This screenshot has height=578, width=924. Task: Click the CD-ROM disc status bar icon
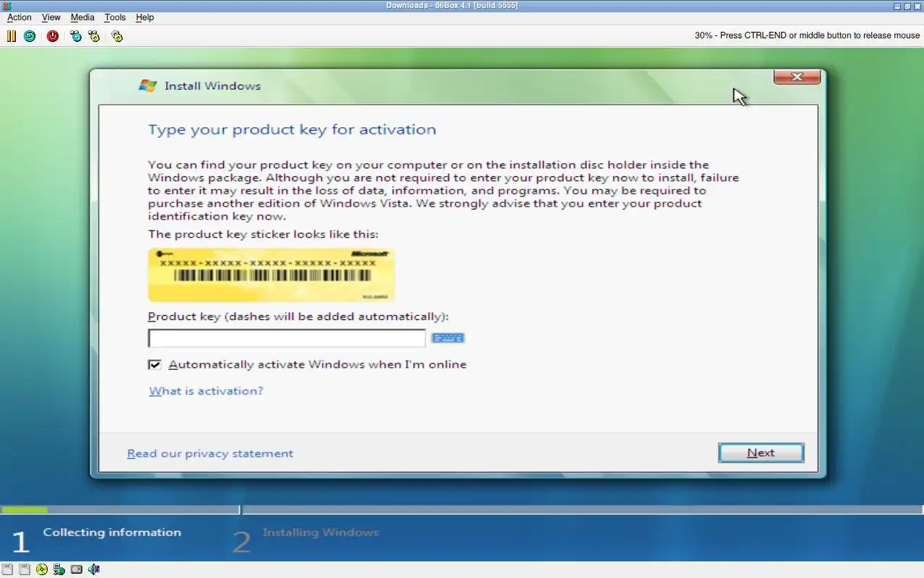(42, 569)
